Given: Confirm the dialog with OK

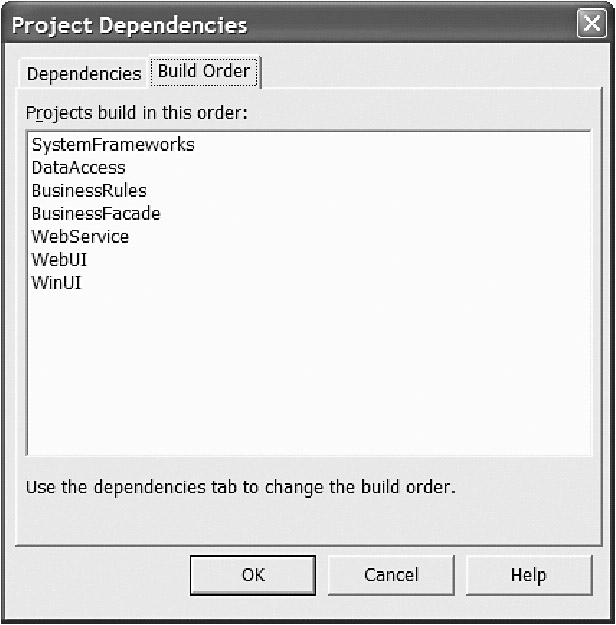Looking at the screenshot, I should (x=253, y=575).
